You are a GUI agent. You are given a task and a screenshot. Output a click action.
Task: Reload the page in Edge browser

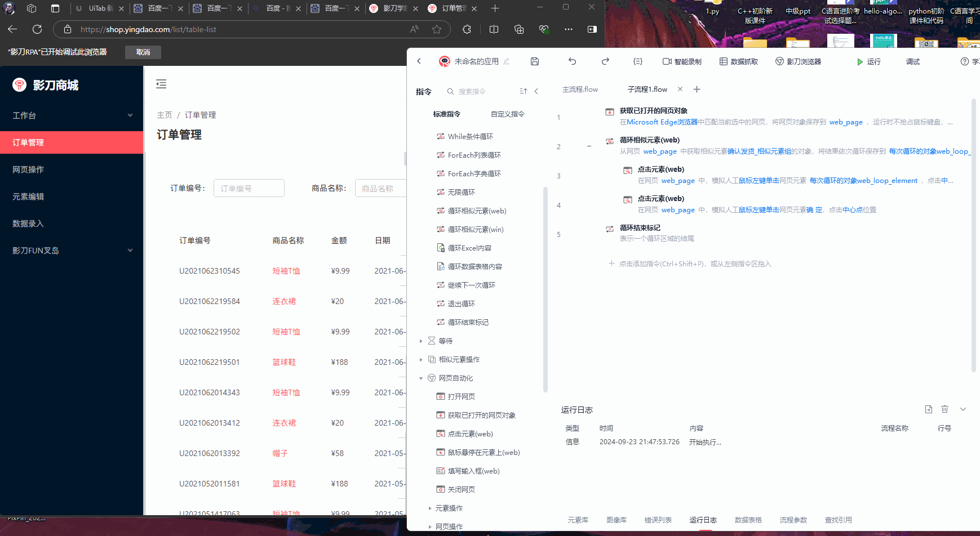[x=37, y=29]
